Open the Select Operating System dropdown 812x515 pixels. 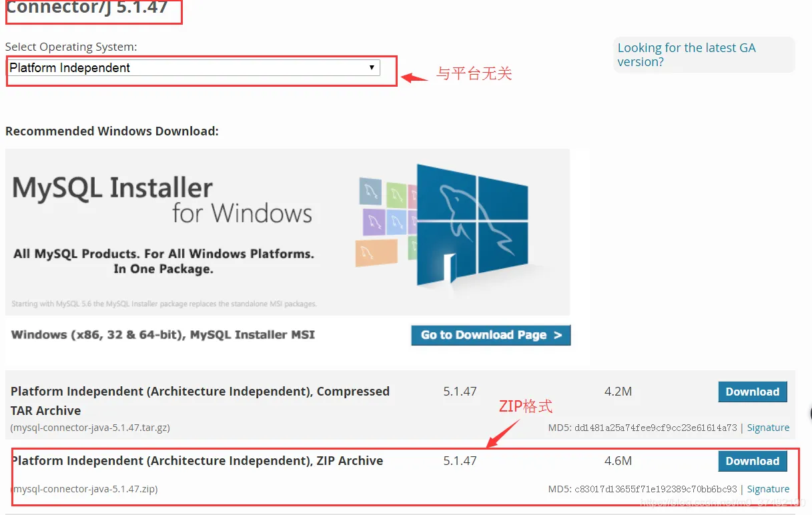tap(193, 68)
